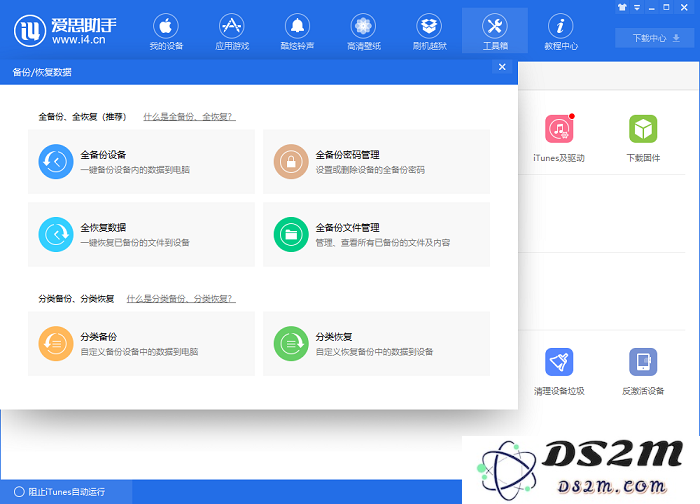Open link 什么是全备份、全恢复?

[189, 117]
